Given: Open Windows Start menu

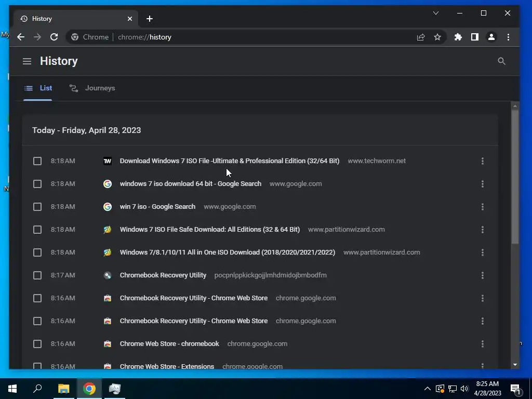Looking at the screenshot, I should pos(12,389).
